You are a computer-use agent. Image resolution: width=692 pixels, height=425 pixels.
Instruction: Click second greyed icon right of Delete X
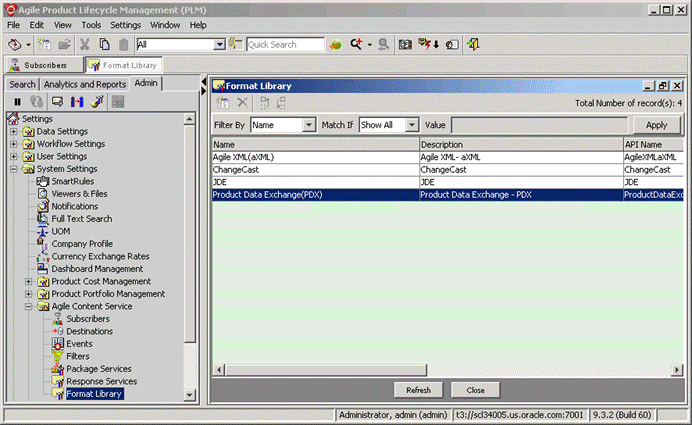coord(281,103)
